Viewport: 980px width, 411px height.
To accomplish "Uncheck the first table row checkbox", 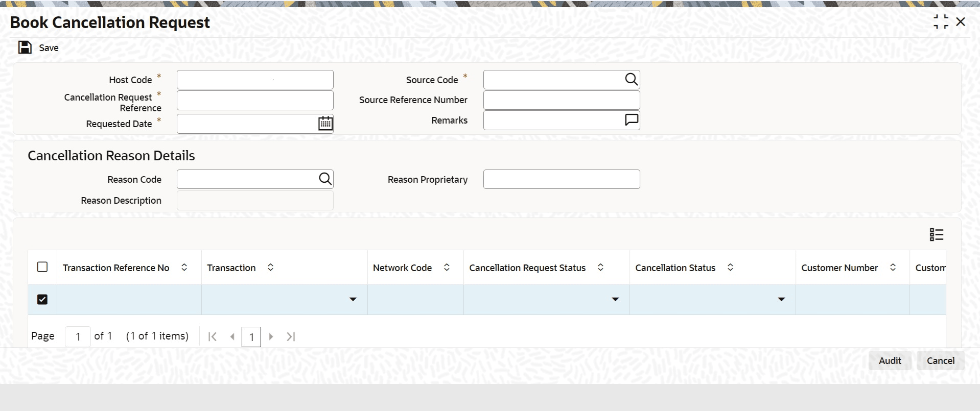I will [x=42, y=299].
